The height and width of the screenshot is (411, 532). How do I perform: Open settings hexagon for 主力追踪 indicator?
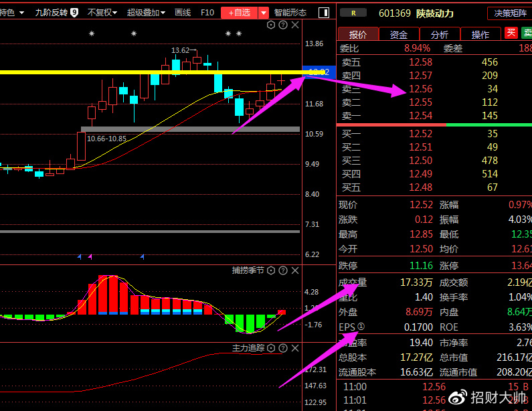(271, 348)
